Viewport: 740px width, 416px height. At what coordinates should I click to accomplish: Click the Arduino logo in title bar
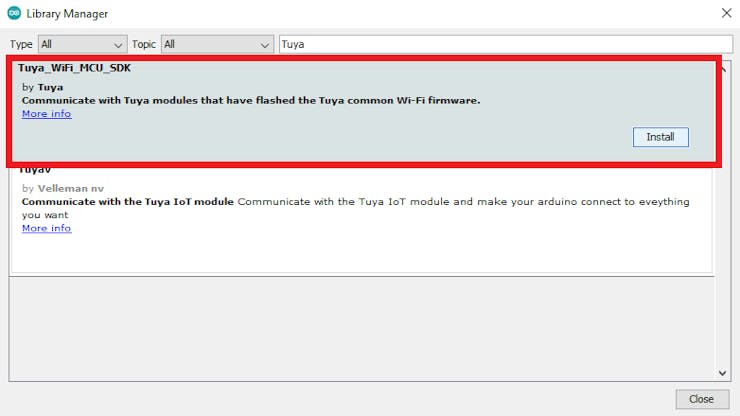(x=12, y=14)
